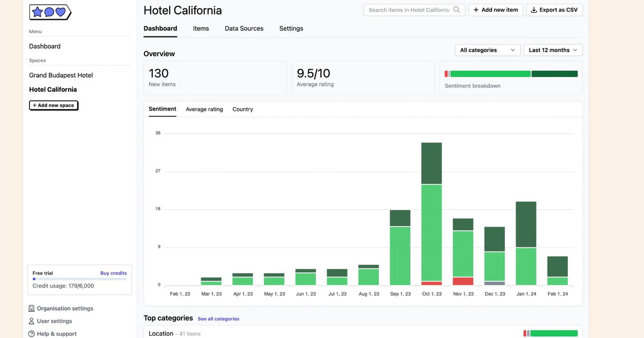The height and width of the screenshot is (338, 644).
Task: Click the credit usage progress bar
Action: pyautogui.click(x=79, y=279)
